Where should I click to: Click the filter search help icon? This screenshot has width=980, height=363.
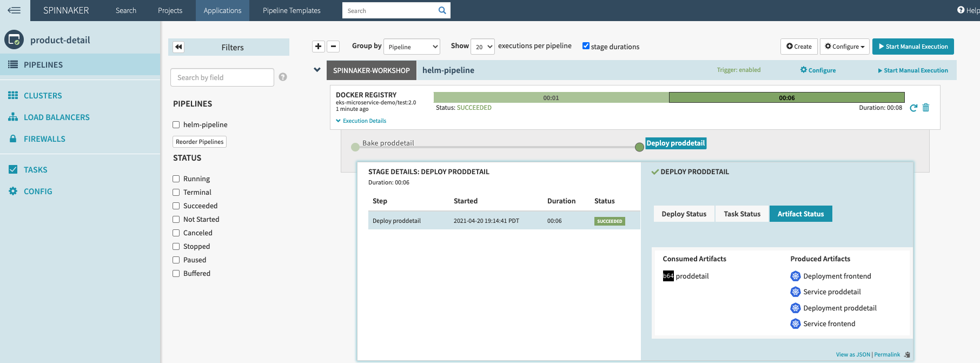pyautogui.click(x=283, y=77)
